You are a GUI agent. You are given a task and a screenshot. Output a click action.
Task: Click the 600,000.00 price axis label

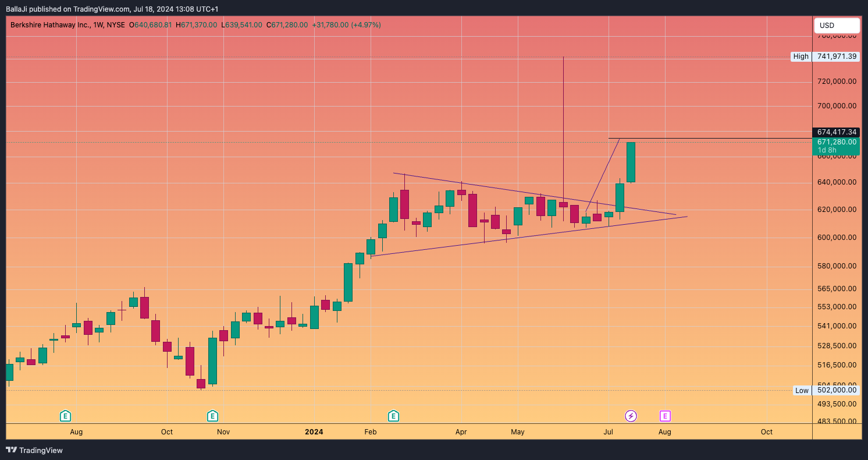pyautogui.click(x=837, y=238)
